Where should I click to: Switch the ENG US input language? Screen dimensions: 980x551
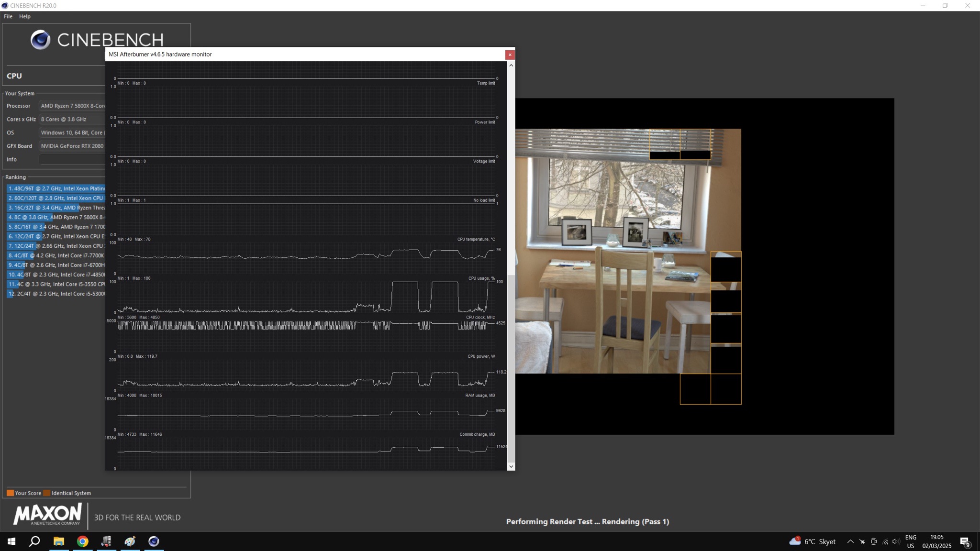(911, 541)
